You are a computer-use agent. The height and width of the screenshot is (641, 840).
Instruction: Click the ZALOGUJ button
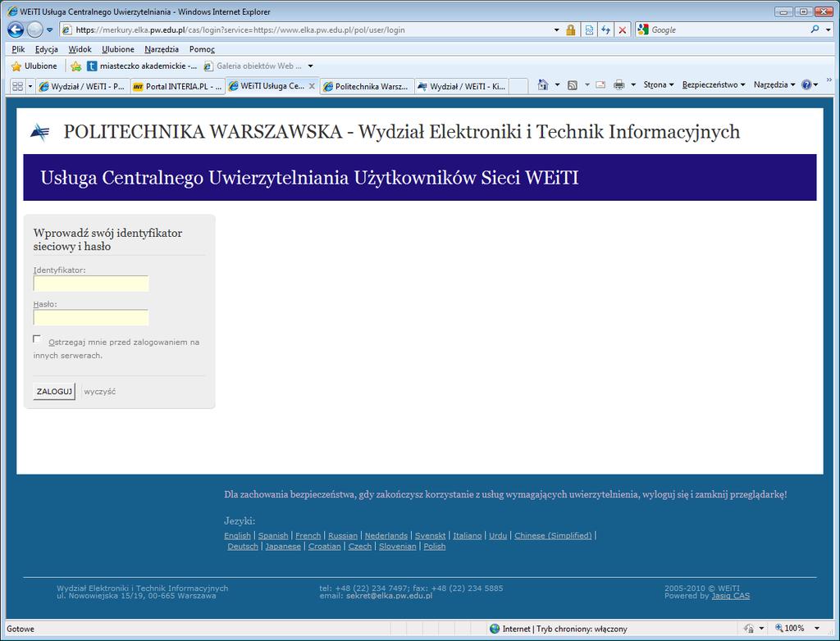pos(54,392)
